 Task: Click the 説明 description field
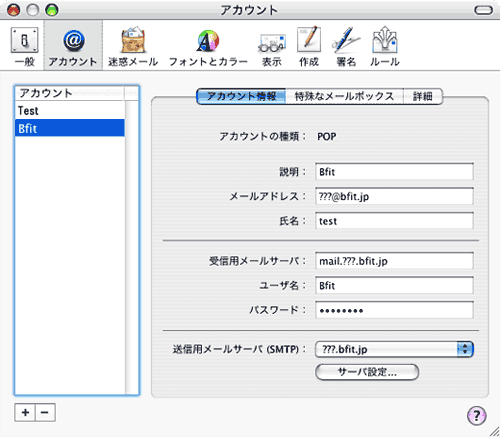point(394,172)
